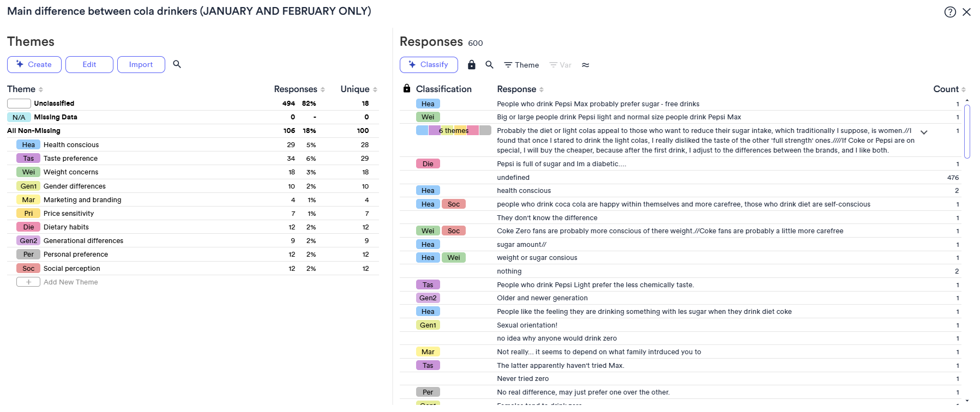Click the lock icon in the Classification column header

coord(406,88)
